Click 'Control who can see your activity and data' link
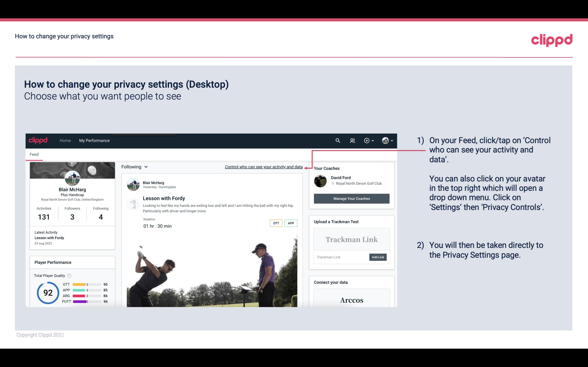 coord(263,167)
